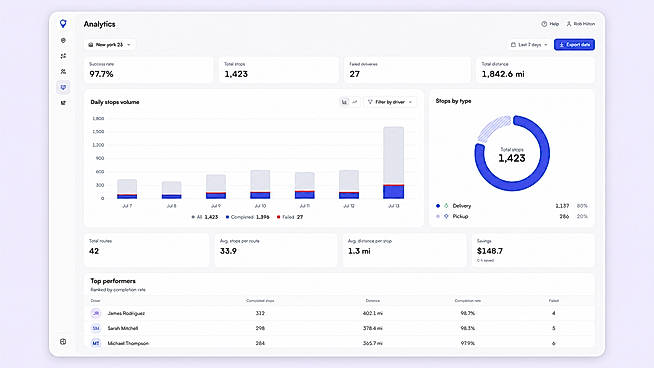Click the funnel icon in Filter by driver
Image resolution: width=654 pixels, height=368 pixels.
pos(370,102)
